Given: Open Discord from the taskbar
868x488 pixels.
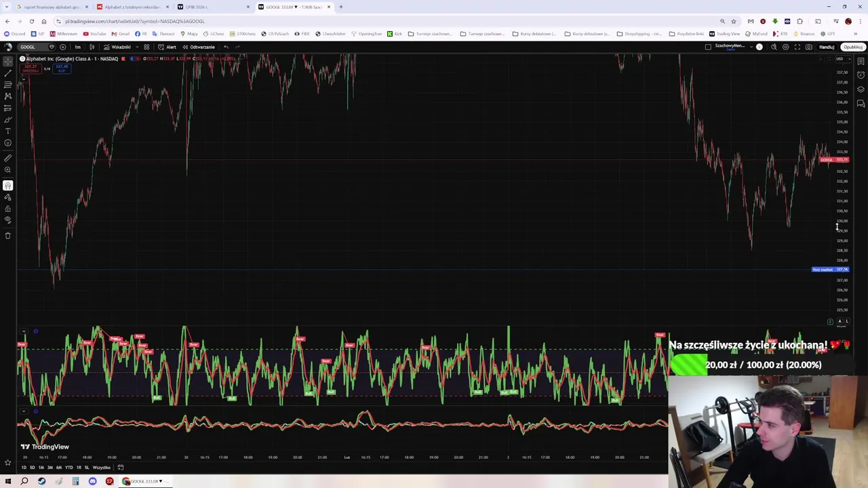Looking at the screenshot, I should (92, 481).
